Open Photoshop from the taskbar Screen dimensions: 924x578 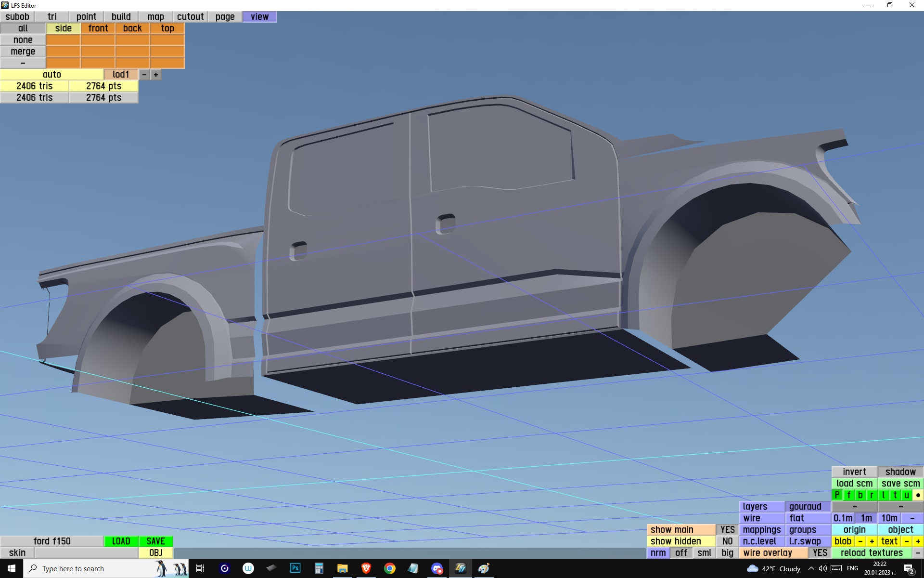(295, 568)
